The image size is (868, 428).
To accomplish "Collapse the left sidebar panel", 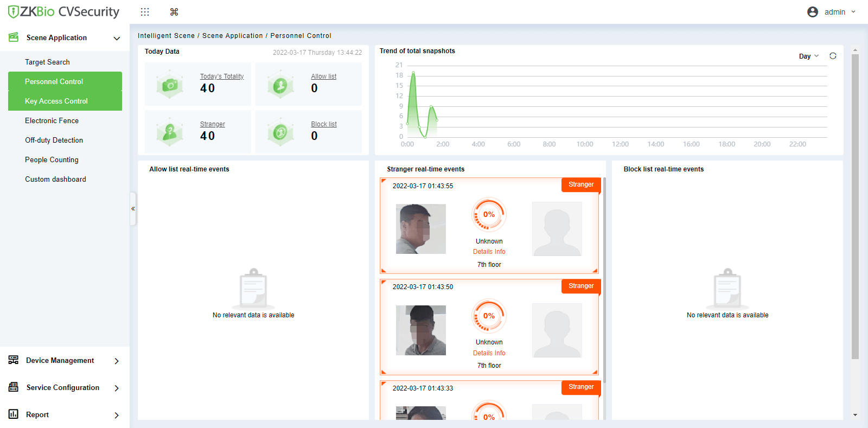I will coord(133,209).
